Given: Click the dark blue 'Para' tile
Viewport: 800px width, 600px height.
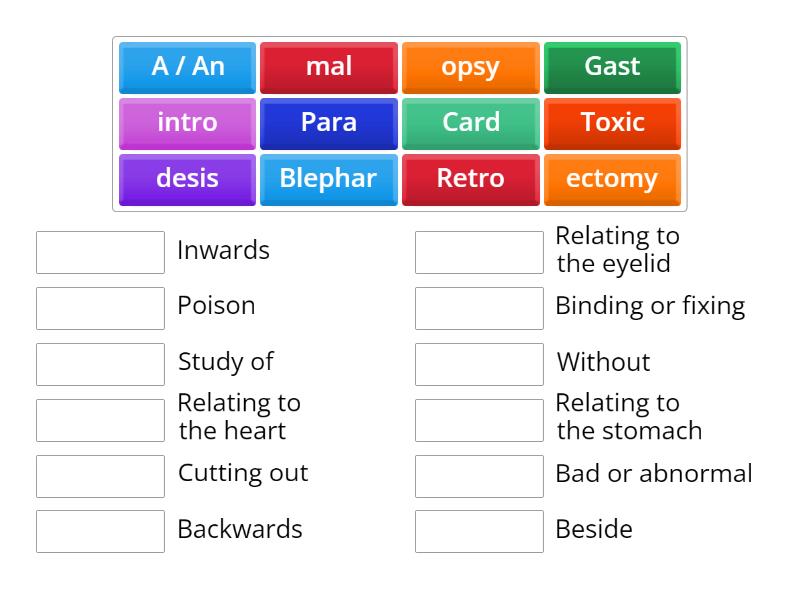Looking at the screenshot, I should click(329, 123).
